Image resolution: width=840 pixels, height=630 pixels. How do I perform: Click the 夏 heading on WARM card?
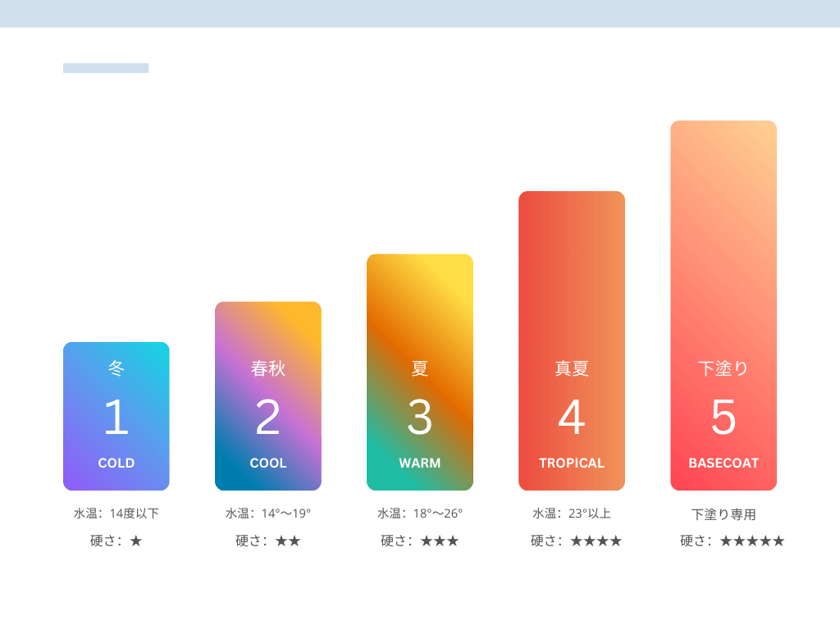coord(420,369)
